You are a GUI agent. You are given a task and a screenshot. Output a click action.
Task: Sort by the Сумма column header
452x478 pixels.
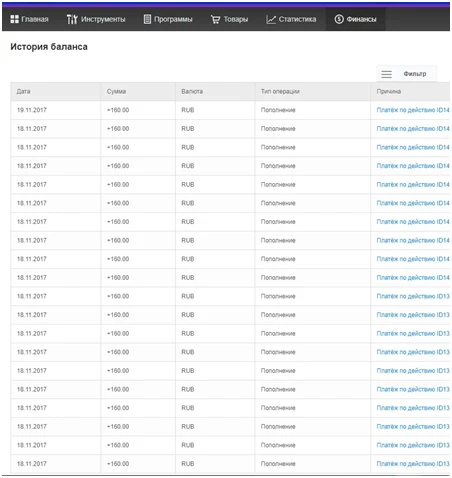click(116, 91)
